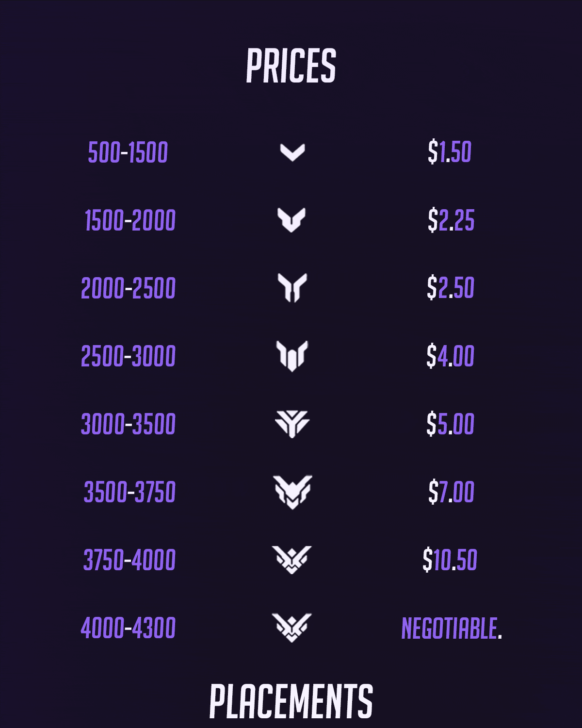Select the 1500-2000 rating range

pos(130,220)
